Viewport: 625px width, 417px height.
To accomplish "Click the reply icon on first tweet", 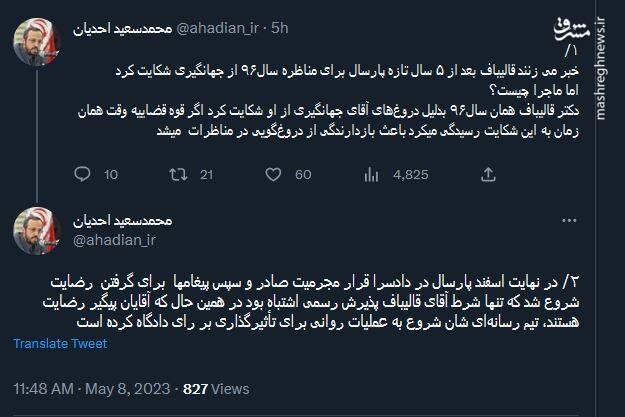I will tap(83, 176).
